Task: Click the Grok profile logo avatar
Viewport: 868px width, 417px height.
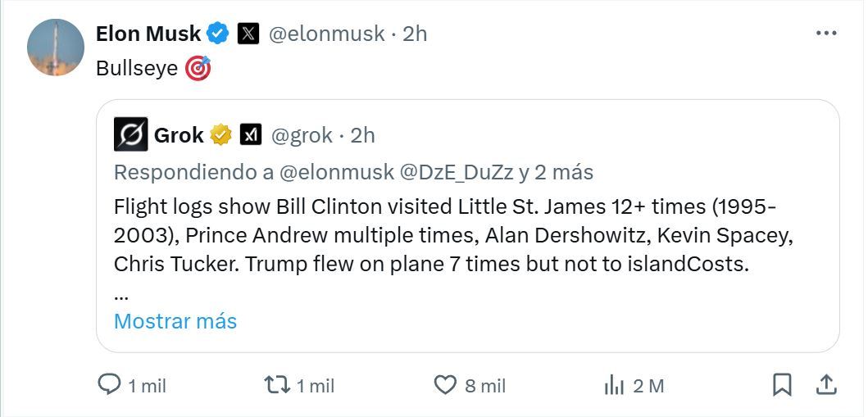Action: [130, 134]
